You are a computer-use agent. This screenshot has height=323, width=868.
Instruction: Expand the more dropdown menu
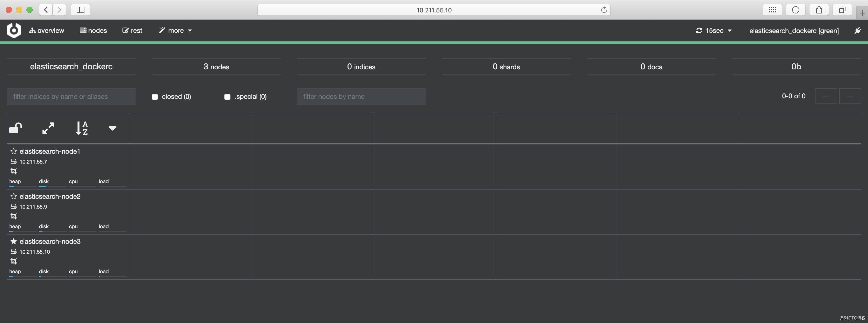tap(176, 30)
